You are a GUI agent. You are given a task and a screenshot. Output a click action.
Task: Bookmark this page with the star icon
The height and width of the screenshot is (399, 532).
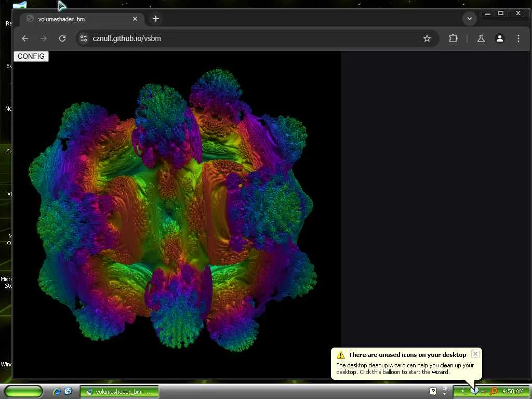427,38
